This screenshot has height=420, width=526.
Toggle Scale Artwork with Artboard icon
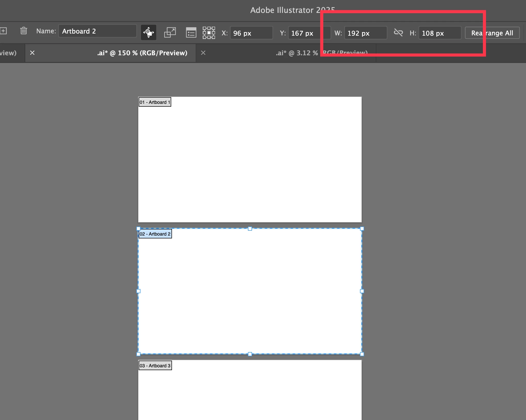coord(170,33)
